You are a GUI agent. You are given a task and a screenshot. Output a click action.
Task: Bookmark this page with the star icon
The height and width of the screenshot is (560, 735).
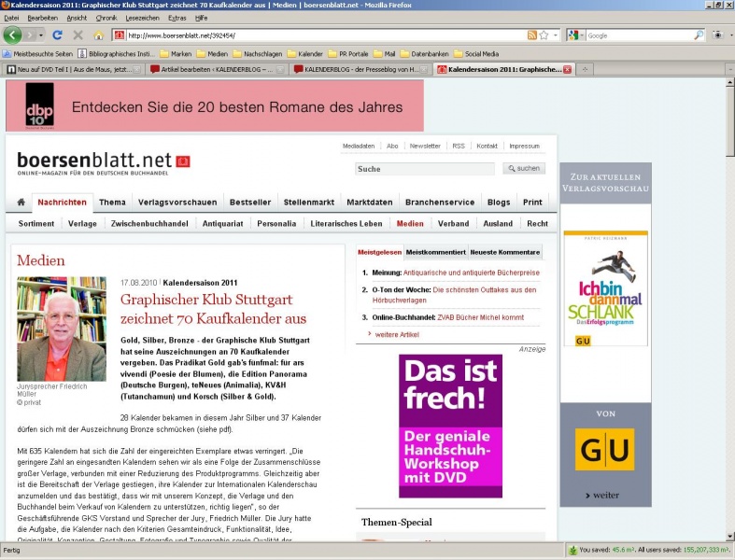tap(544, 35)
